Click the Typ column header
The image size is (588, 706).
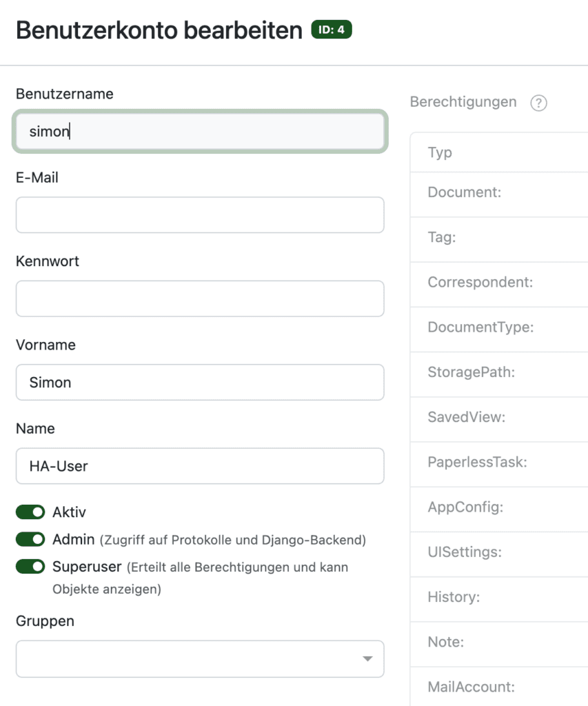coord(440,152)
